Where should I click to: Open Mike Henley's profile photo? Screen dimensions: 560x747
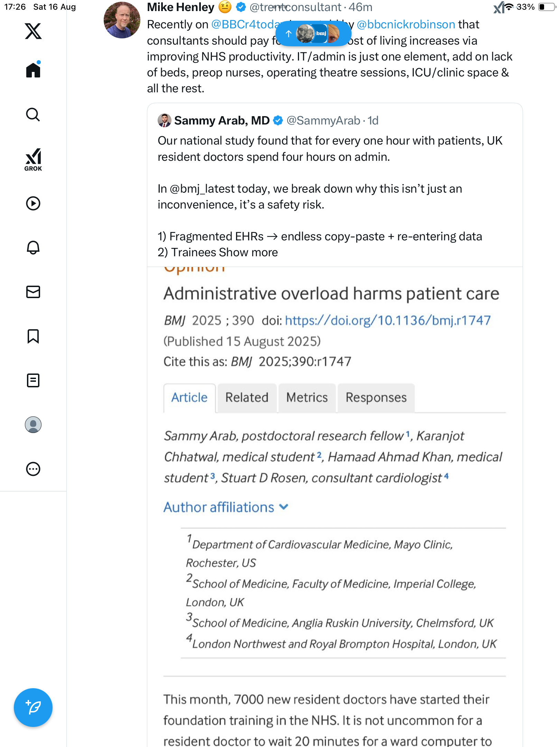122,20
